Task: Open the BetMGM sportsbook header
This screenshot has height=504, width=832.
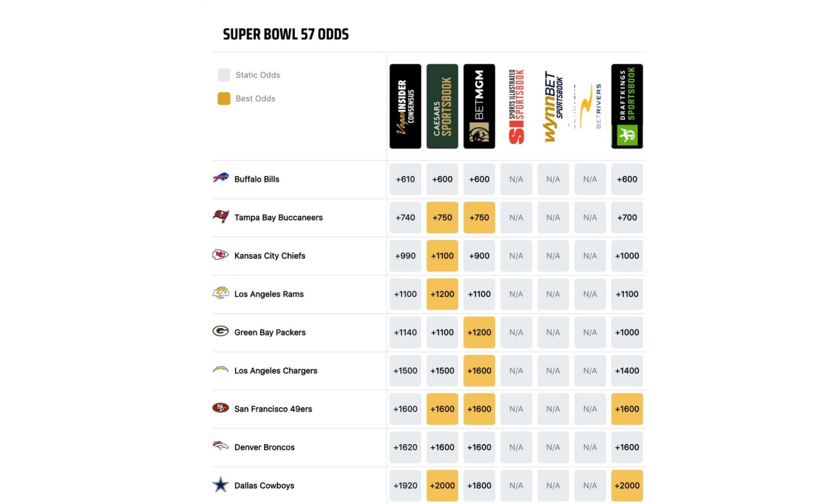Action: tap(479, 107)
